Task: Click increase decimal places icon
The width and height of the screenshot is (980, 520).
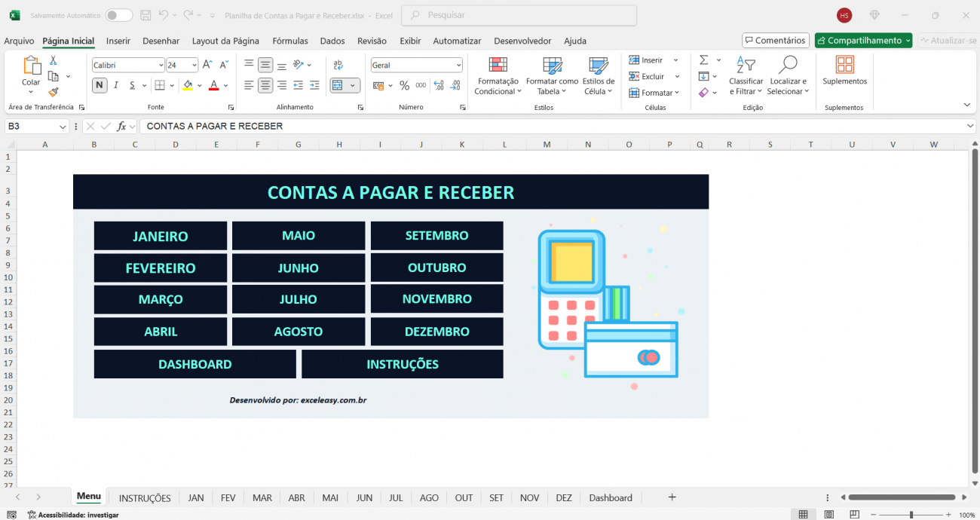Action: tap(439, 85)
